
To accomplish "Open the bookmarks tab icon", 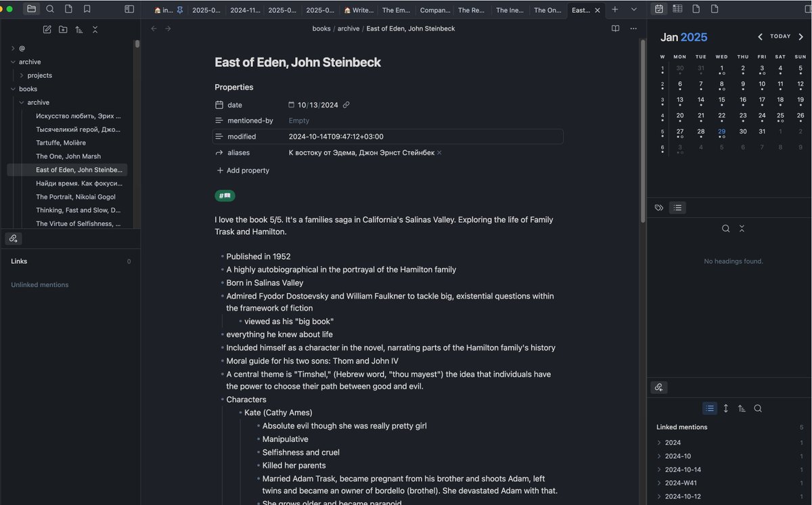I will coord(87,9).
